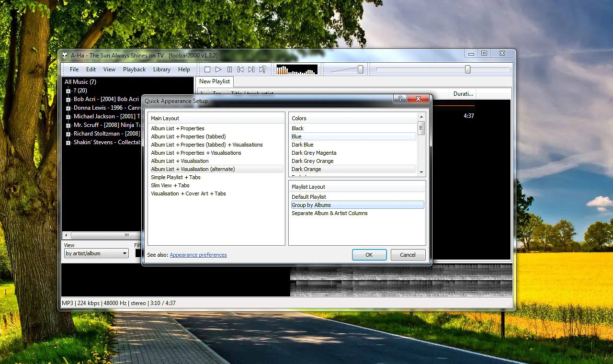Click the Play icon on the toolbar
613x364 pixels.
218,69
